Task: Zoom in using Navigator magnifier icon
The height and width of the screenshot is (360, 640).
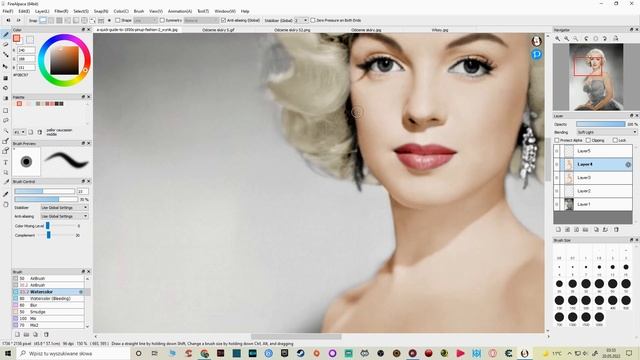Action: tap(558, 38)
